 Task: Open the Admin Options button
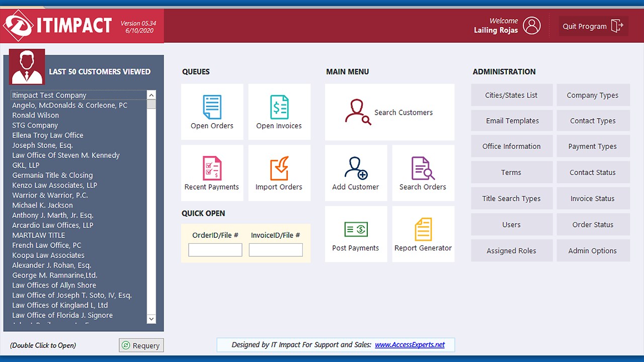coord(593,251)
